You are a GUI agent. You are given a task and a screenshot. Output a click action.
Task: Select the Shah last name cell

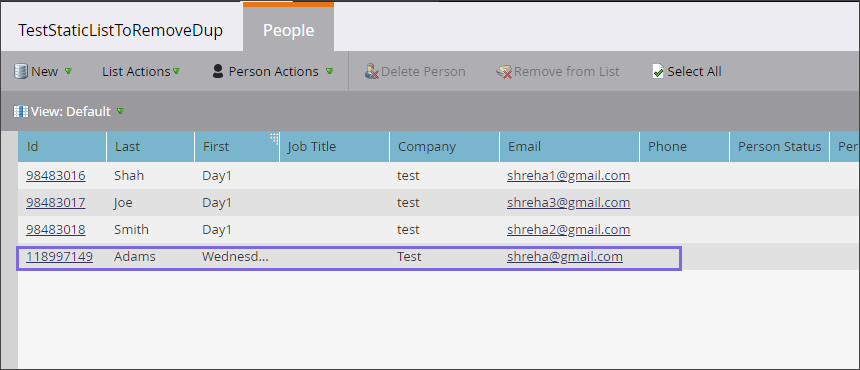point(129,176)
